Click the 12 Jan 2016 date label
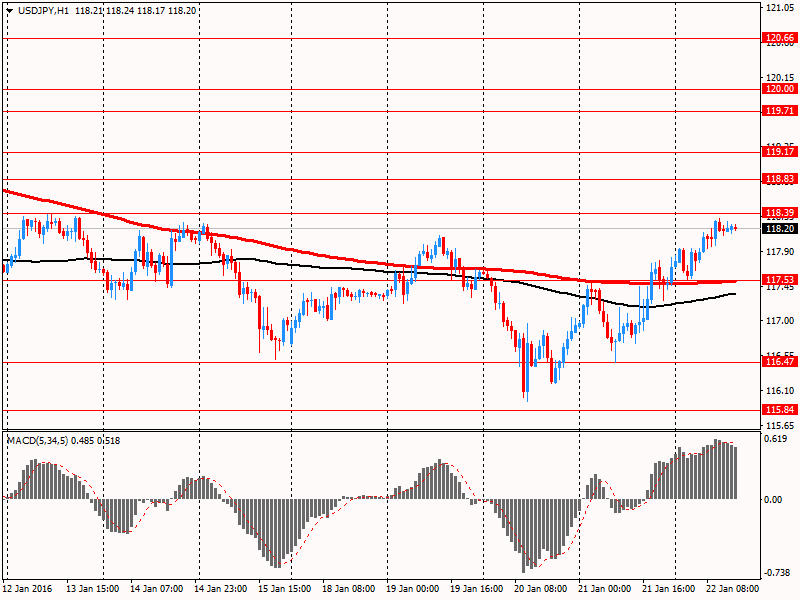 click(x=29, y=589)
